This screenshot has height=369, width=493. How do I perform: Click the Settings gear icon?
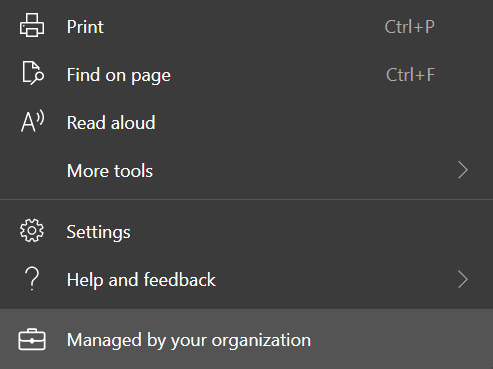(x=32, y=230)
